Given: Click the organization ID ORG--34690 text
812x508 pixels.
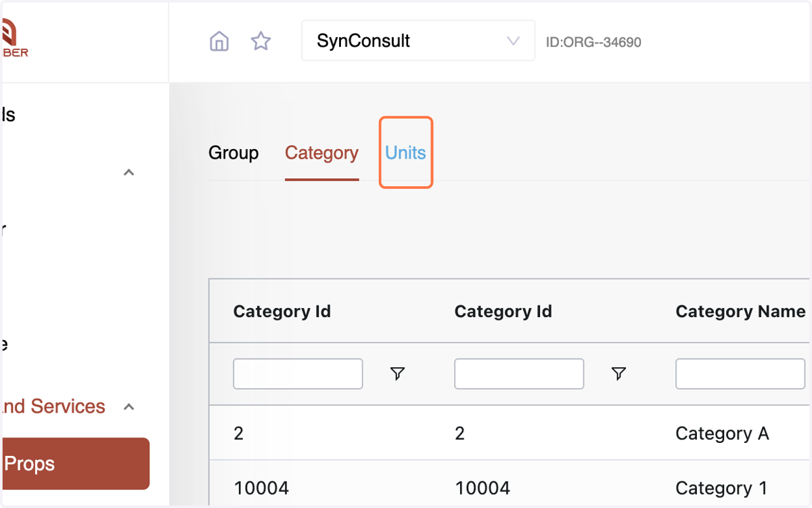Looking at the screenshot, I should 593,43.
